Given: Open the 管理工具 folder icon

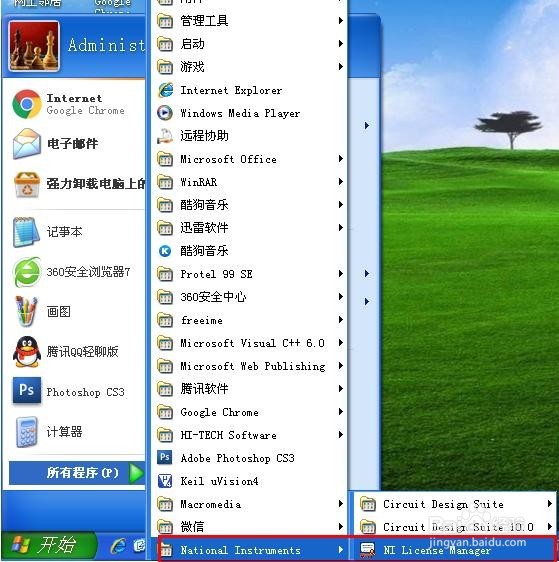Looking at the screenshot, I should pyautogui.click(x=165, y=21).
